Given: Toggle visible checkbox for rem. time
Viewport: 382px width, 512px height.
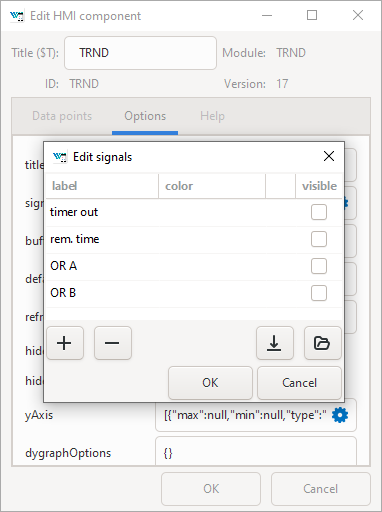Looking at the screenshot, I should click(x=319, y=239).
